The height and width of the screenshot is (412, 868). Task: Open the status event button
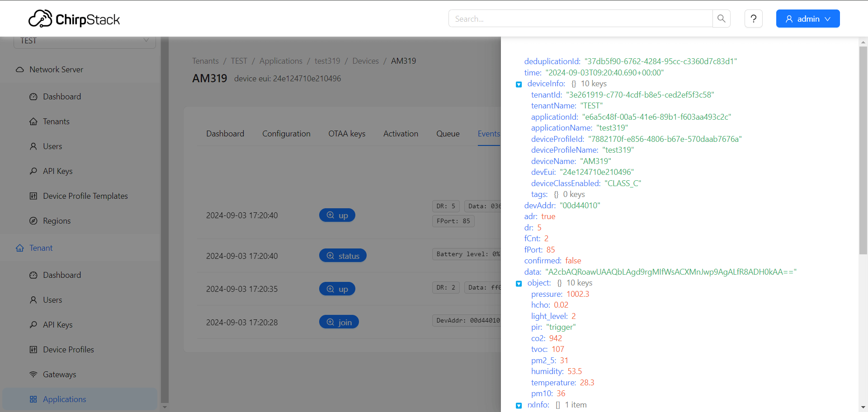pos(343,256)
